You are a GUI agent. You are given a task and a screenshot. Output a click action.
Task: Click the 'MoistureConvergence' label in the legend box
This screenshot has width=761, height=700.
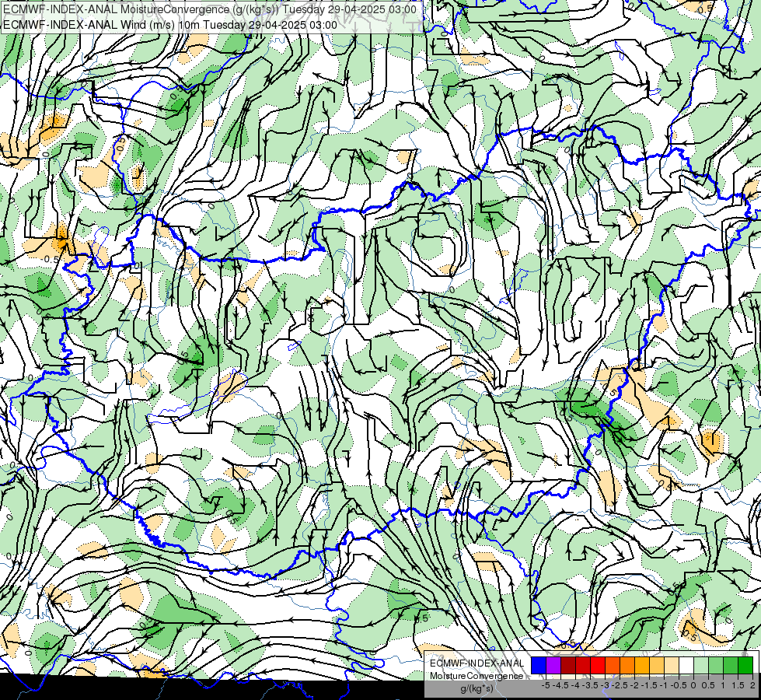477,676
